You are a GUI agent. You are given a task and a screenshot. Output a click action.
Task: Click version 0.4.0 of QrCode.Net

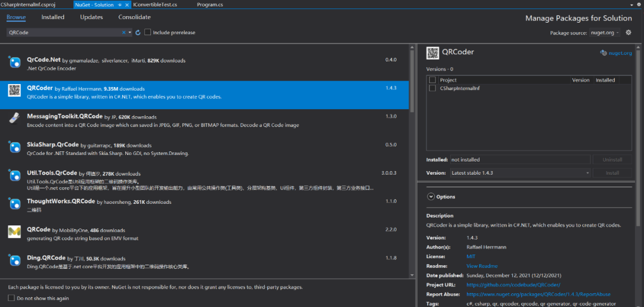tap(391, 60)
